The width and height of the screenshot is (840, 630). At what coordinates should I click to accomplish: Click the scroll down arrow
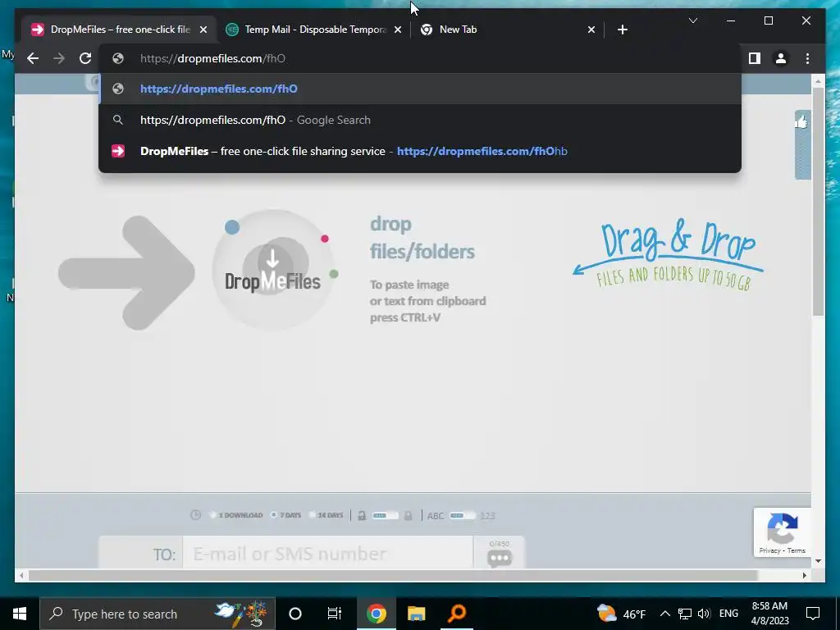pos(818,561)
